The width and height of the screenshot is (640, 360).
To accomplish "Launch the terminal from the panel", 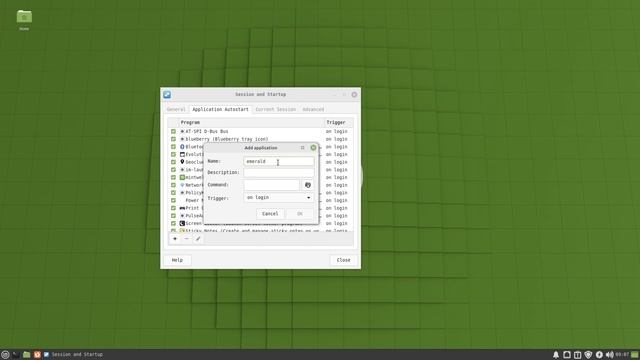I will pyautogui.click(x=16, y=355).
